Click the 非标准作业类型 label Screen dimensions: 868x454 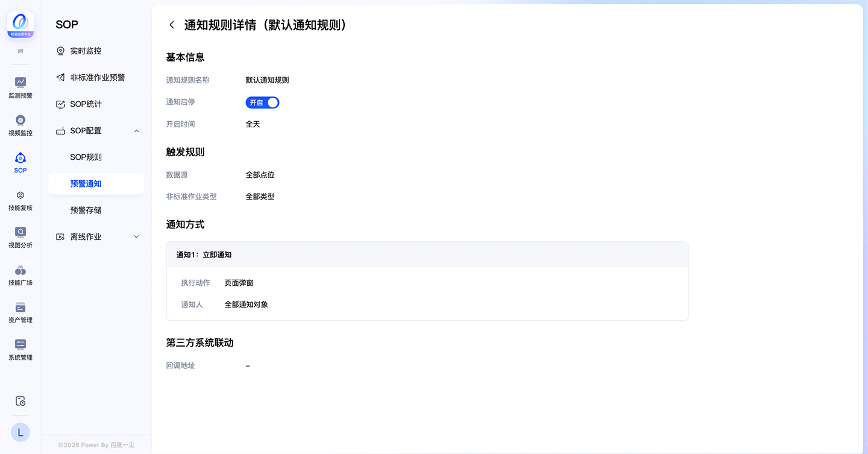pos(191,197)
